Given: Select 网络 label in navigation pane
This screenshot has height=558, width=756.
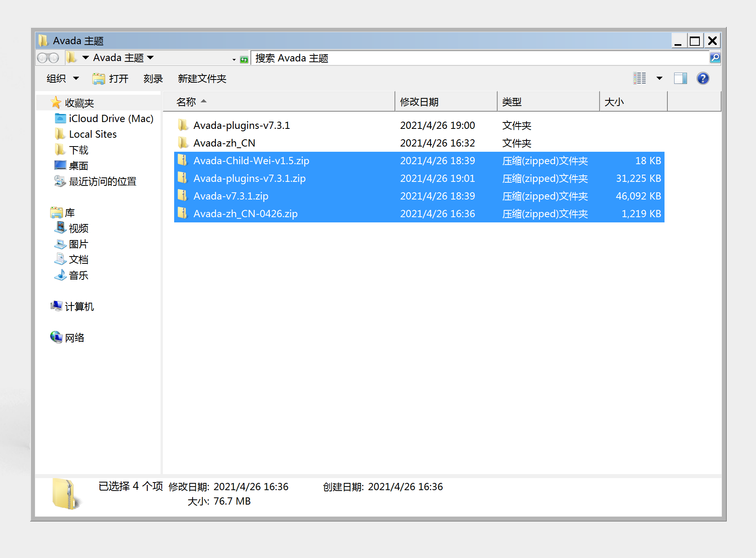Looking at the screenshot, I should pos(75,338).
